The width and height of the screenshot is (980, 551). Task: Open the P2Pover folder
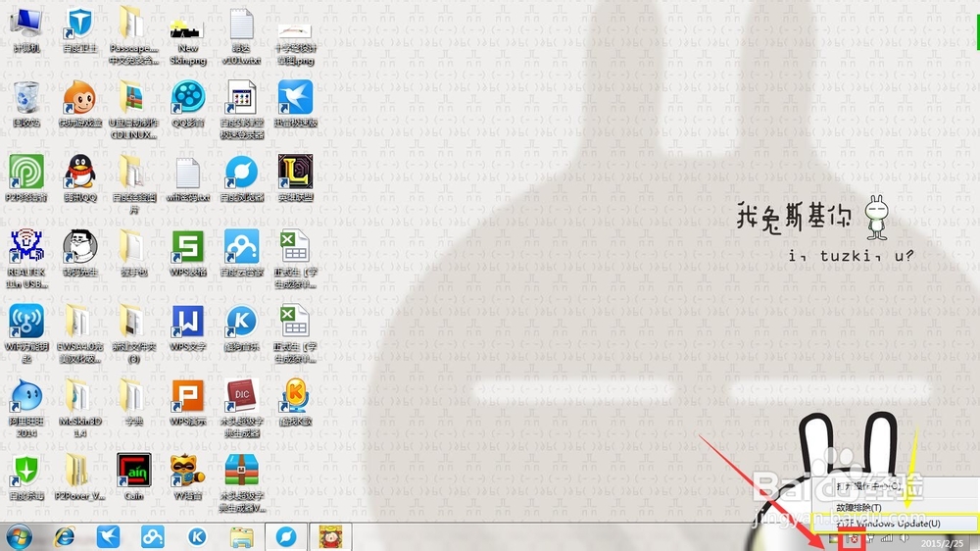80,477
